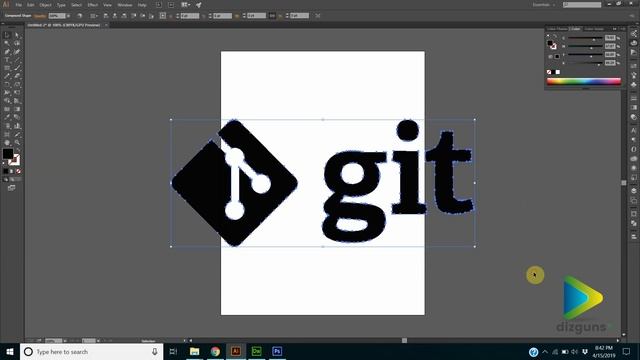
Task: Open the Color panel flyout menu
Action: [x=622, y=29]
